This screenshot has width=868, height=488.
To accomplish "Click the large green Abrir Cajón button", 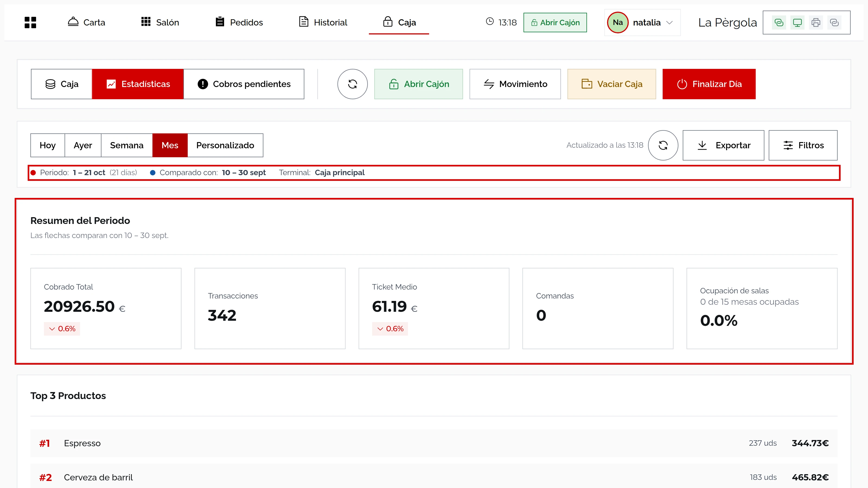I will pos(419,84).
